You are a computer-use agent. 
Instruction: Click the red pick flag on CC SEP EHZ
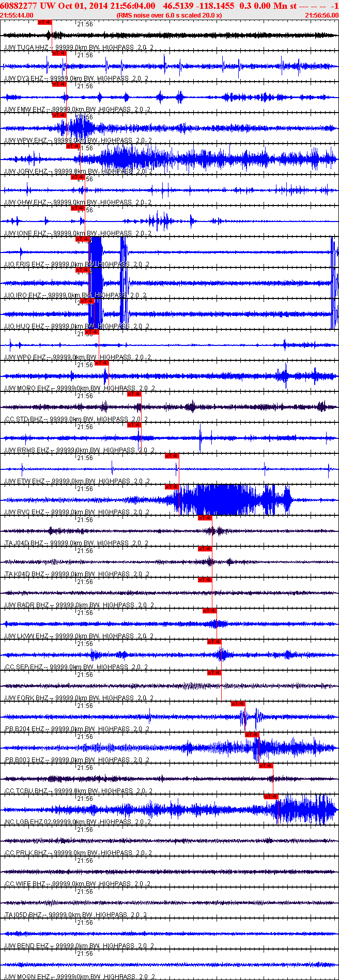coord(214,642)
